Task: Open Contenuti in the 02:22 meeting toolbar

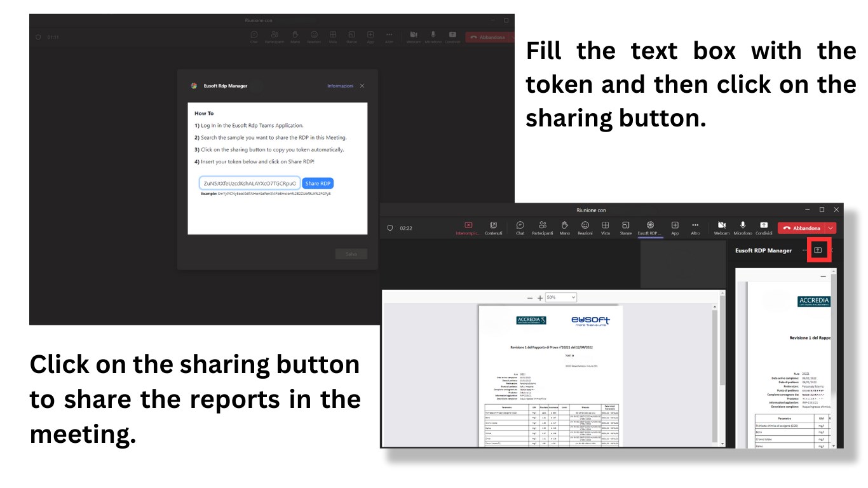Action: click(x=493, y=228)
